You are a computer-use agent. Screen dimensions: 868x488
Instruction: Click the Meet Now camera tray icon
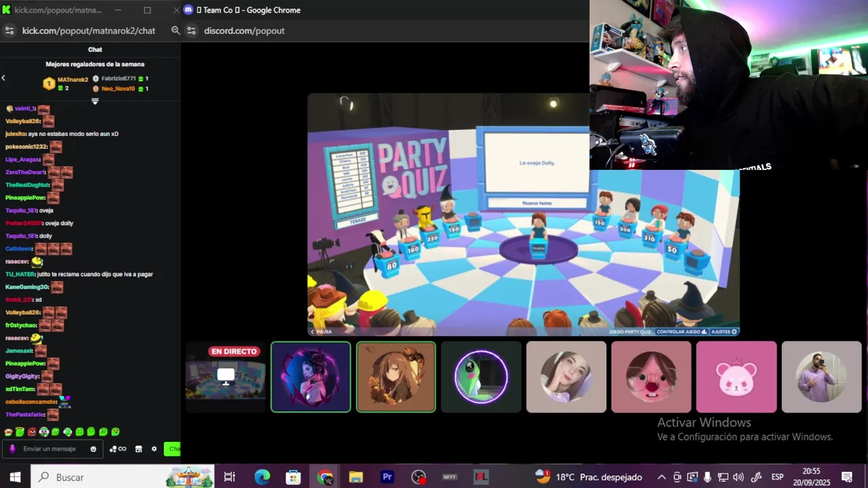(x=677, y=477)
